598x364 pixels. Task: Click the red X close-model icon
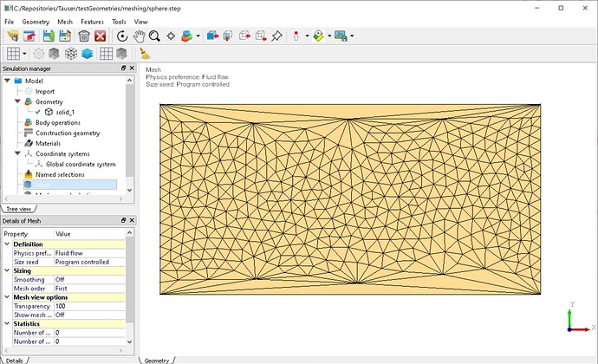click(101, 36)
